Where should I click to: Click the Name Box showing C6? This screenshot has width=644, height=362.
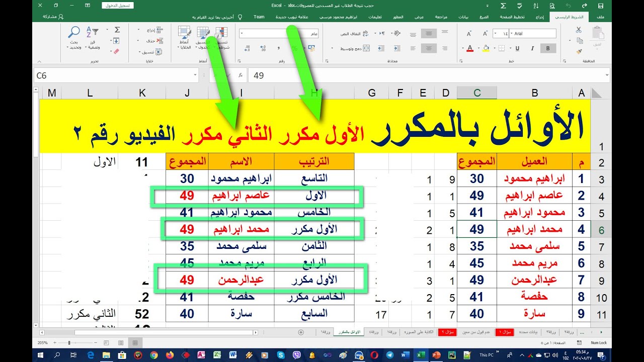(x=117, y=75)
